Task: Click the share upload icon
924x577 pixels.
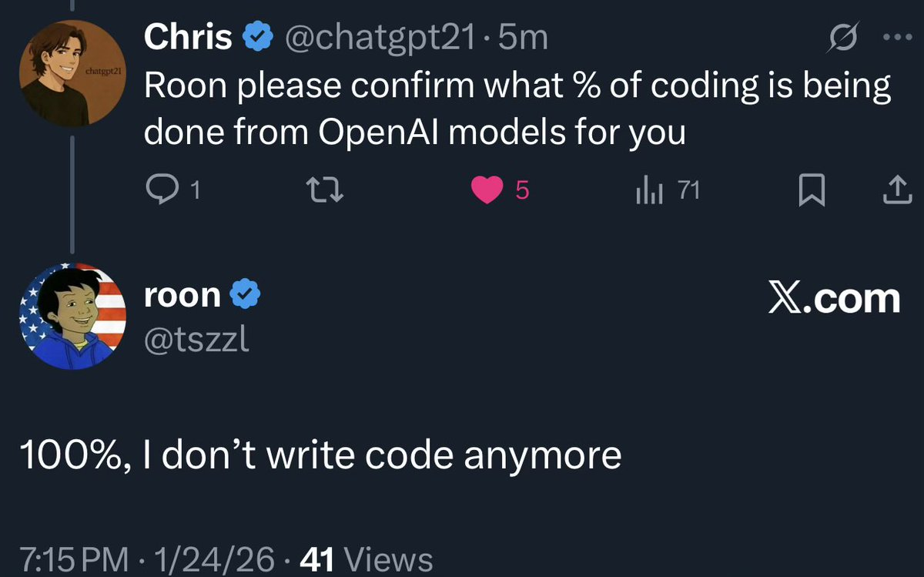Action: pyautogui.click(x=893, y=190)
